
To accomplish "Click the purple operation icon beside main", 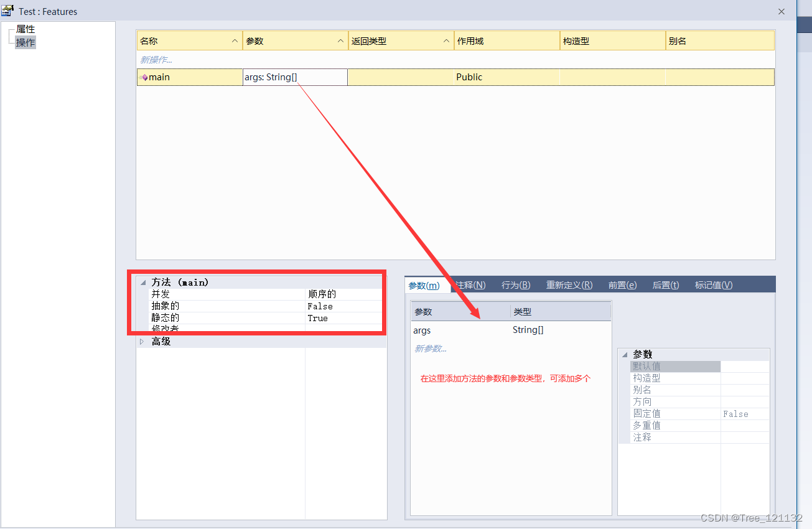I will coord(144,78).
